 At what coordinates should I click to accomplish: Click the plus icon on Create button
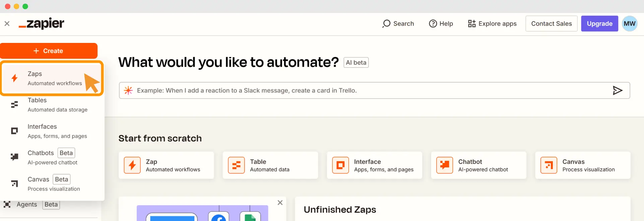[x=36, y=51]
